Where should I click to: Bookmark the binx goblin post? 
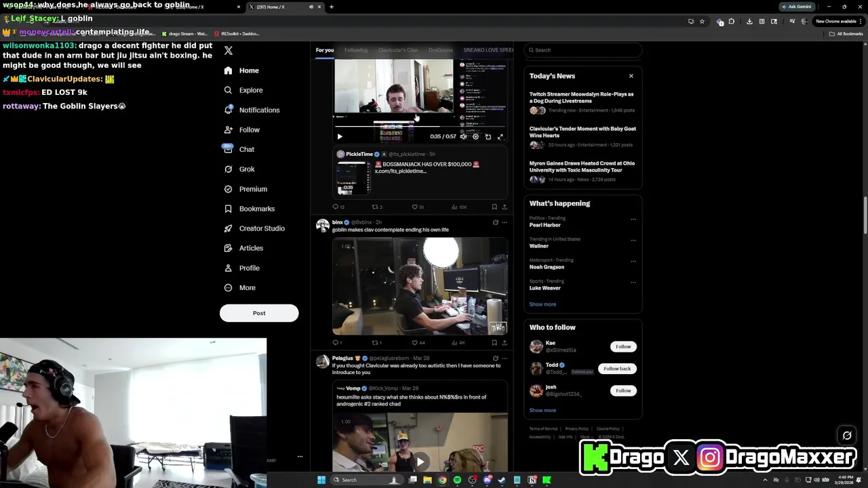coord(494,342)
